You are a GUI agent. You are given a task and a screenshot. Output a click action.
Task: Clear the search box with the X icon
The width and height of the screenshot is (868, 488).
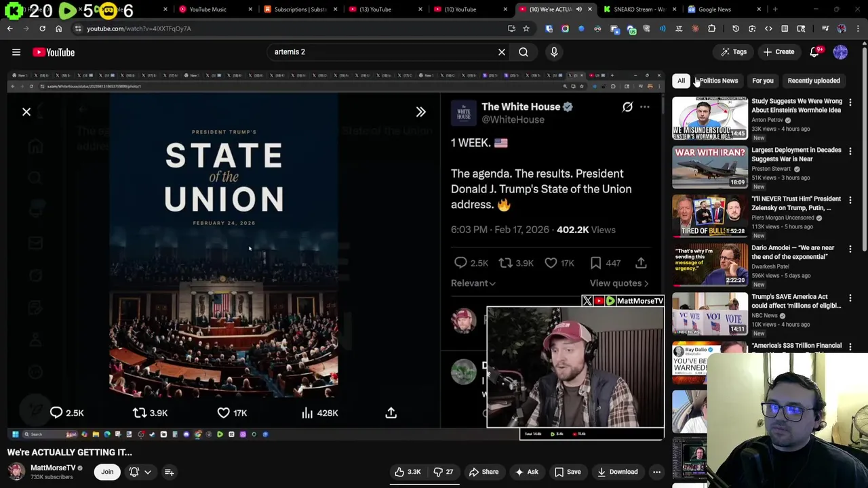(x=502, y=52)
